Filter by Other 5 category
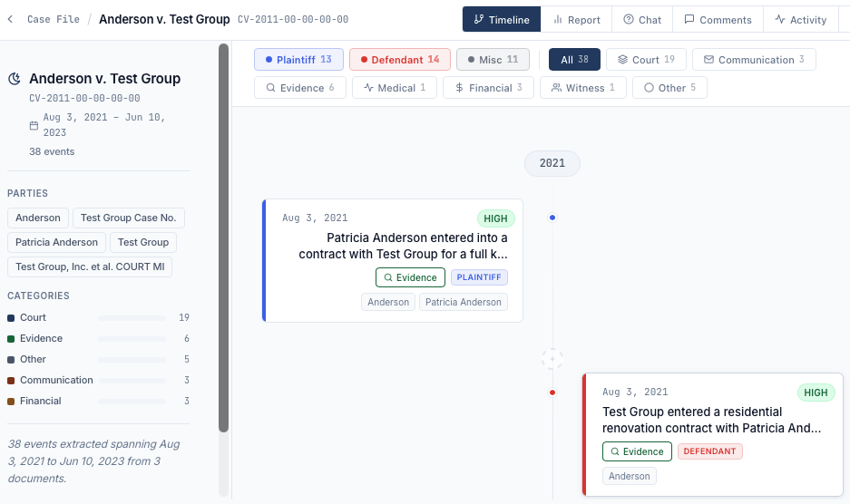Viewport: 850px width, 504px height. tap(669, 88)
